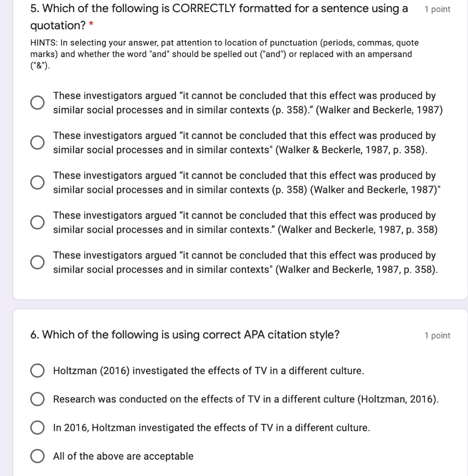Select the answer ending with "(Walker and Beckerle, 1987)"
The height and width of the screenshot is (476, 468).
point(37,102)
